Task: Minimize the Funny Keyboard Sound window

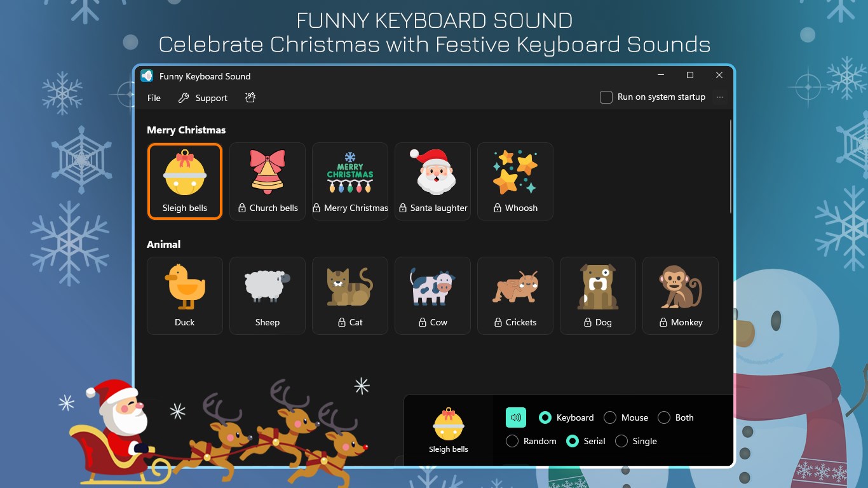Action: click(x=661, y=75)
